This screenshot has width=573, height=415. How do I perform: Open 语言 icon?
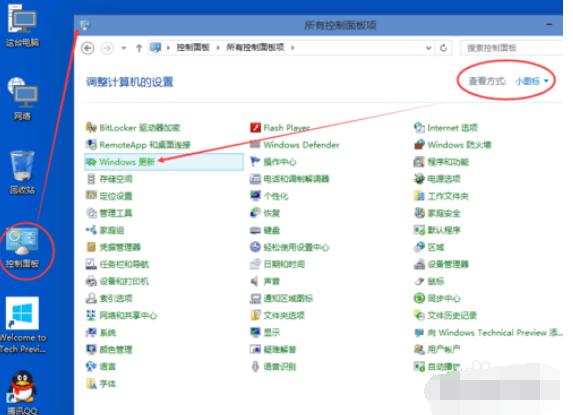coord(91,366)
